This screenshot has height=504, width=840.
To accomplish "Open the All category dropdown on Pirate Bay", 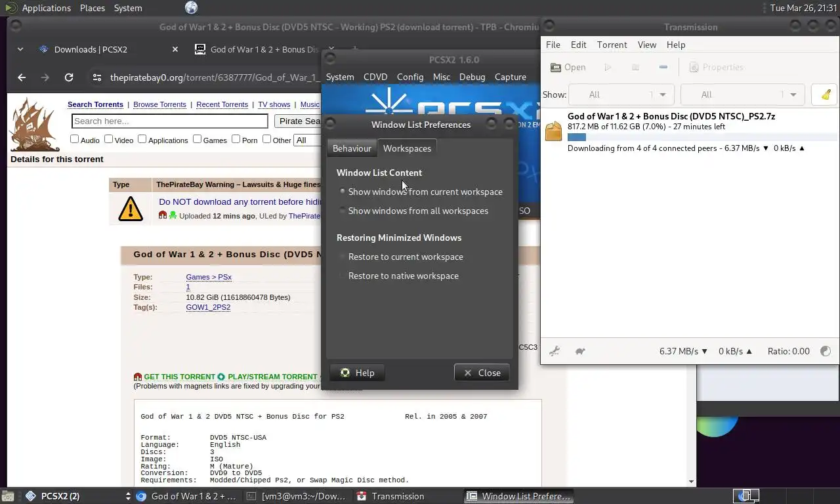I will pyautogui.click(x=307, y=140).
